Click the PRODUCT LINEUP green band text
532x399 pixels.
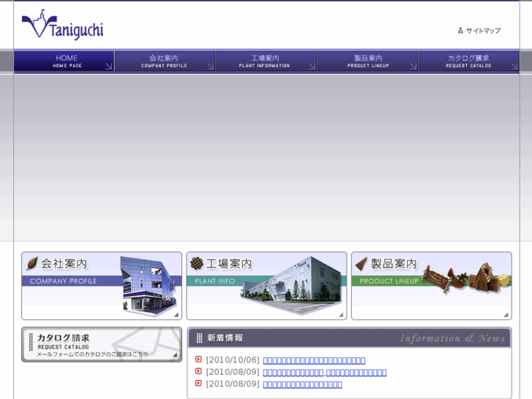point(389,281)
